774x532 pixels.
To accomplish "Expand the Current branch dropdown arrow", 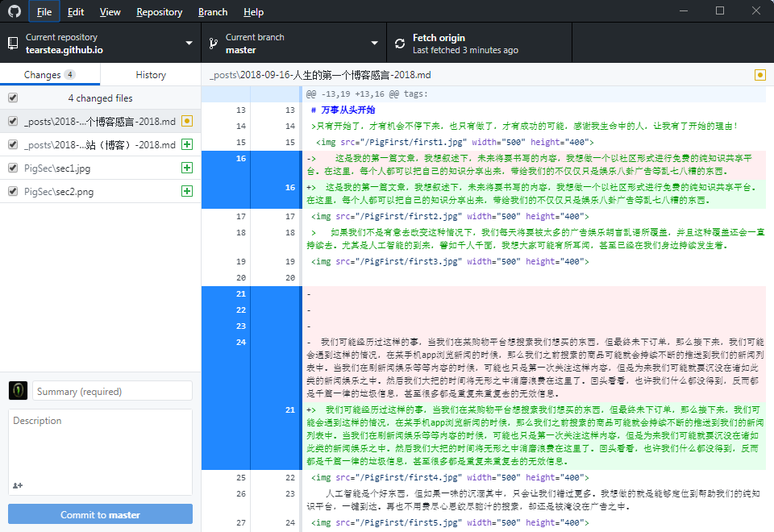I will coord(375,44).
